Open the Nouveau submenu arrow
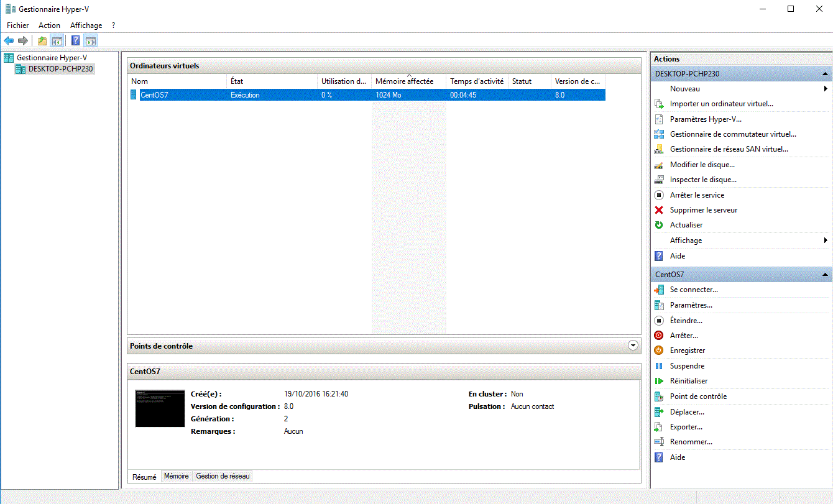The image size is (833, 504). point(825,89)
